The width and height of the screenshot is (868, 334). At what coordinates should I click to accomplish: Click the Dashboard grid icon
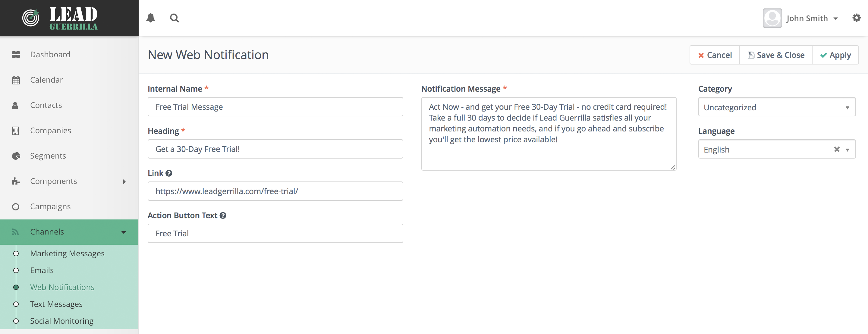click(x=16, y=55)
